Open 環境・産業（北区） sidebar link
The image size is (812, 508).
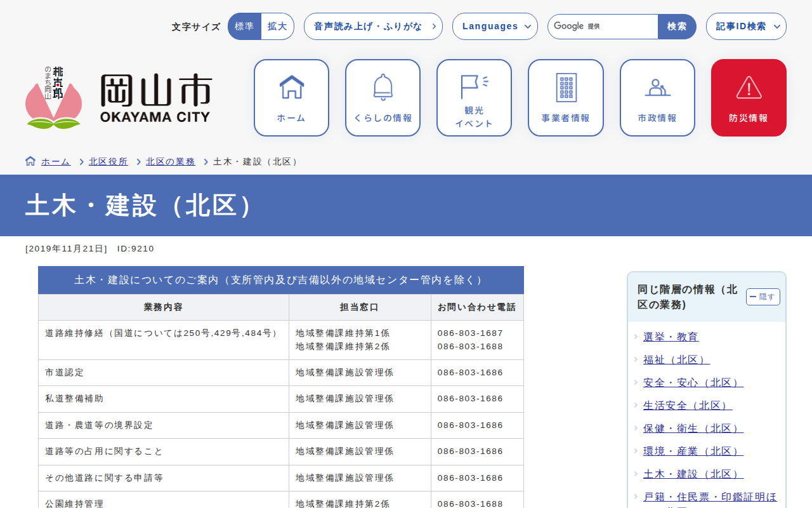(x=693, y=451)
